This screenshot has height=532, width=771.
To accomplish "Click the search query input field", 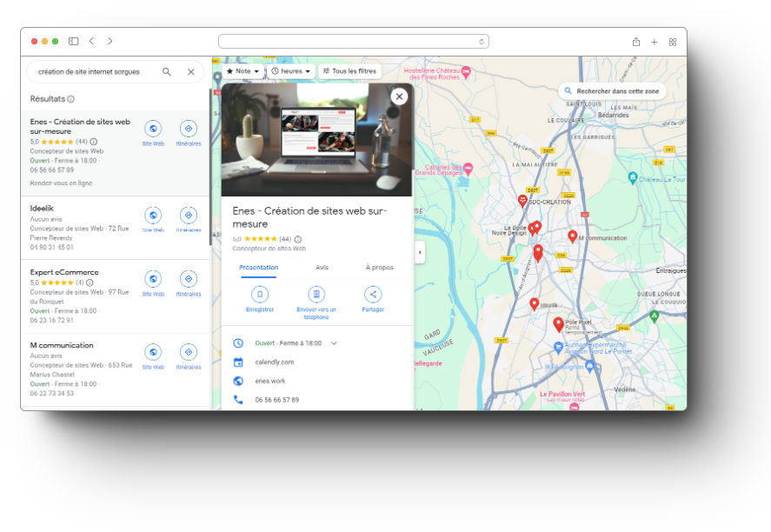I will coord(89,72).
